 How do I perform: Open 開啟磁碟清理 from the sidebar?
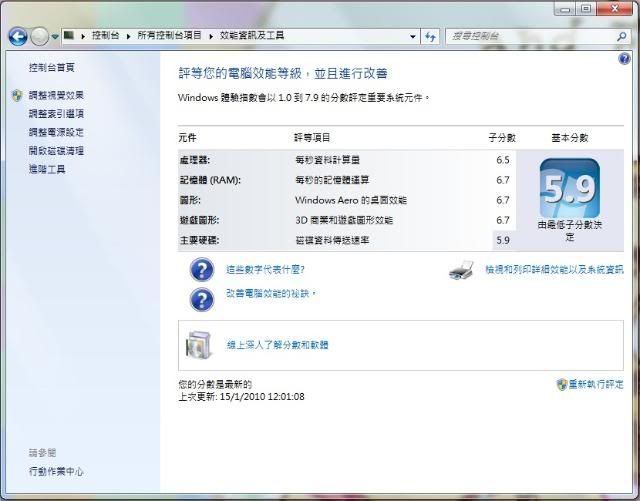[56, 151]
